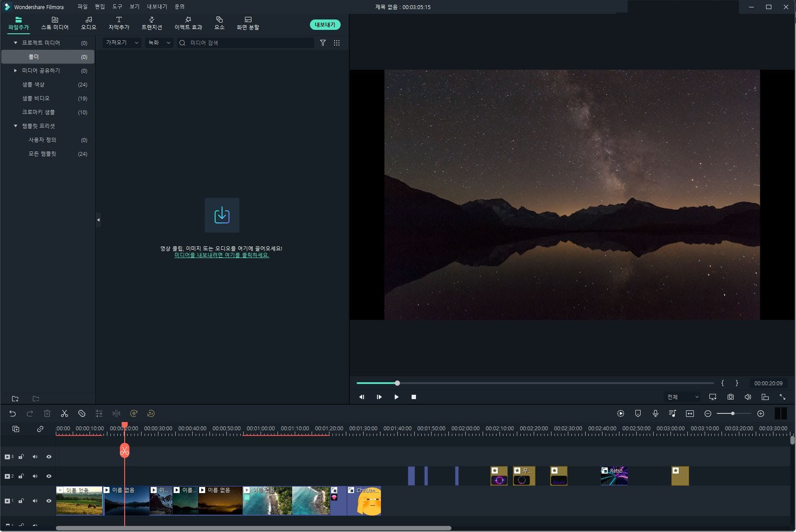Lock video track 2 with padlock

[21, 476]
